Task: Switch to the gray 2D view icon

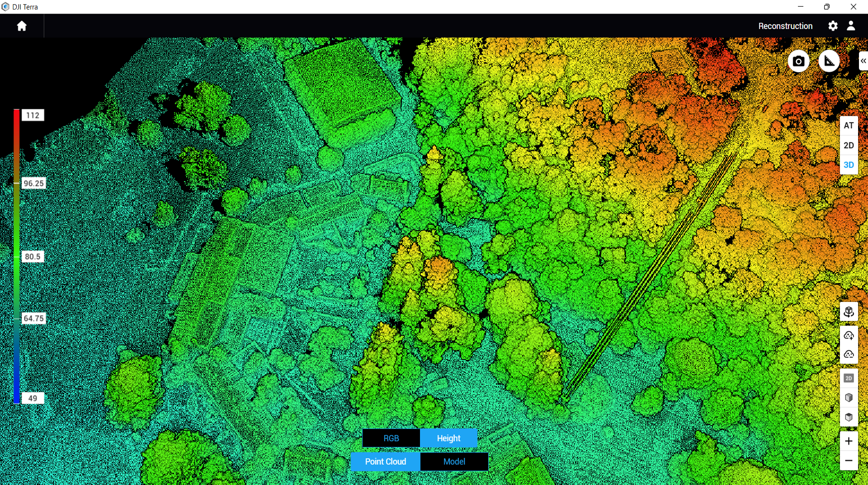Action: 849,378
